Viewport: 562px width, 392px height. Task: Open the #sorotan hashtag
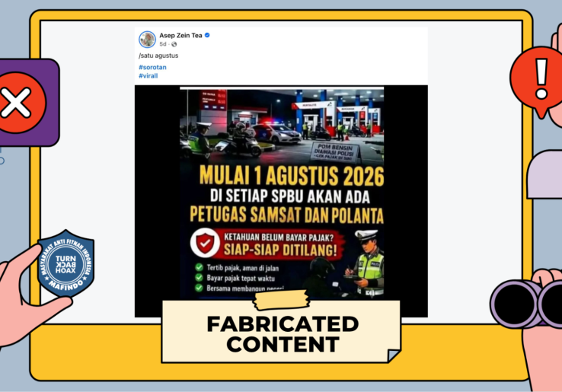pyautogui.click(x=153, y=67)
